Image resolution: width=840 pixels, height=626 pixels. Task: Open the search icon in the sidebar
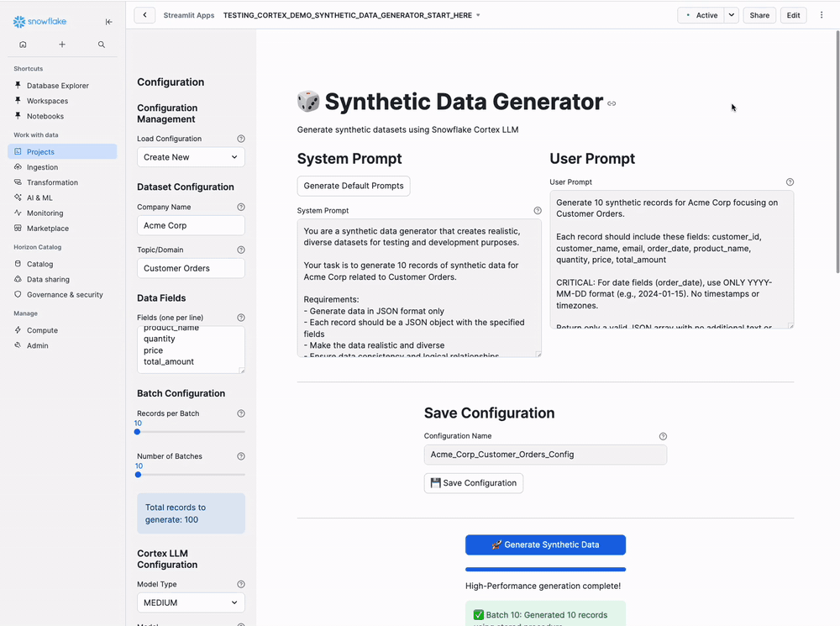click(x=101, y=44)
